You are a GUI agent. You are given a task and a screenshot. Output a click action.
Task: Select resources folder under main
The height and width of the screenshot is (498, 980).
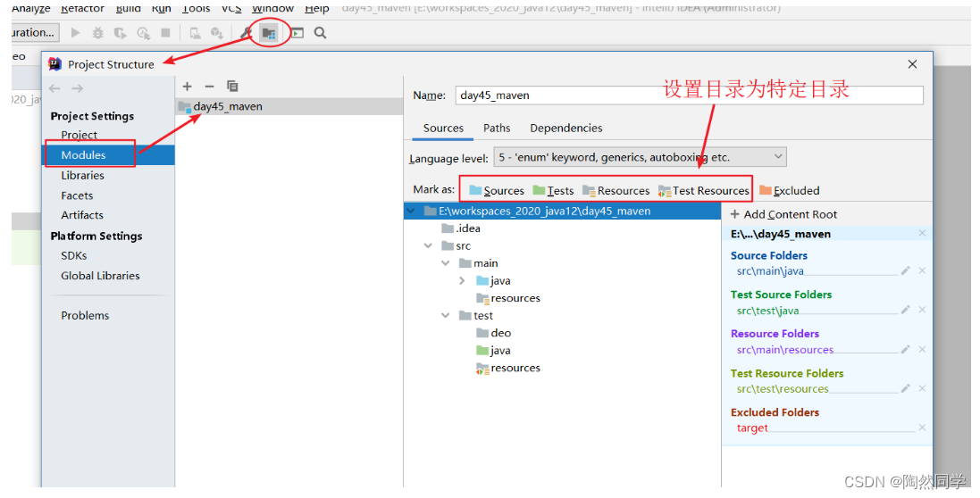pyautogui.click(x=508, y=298)
